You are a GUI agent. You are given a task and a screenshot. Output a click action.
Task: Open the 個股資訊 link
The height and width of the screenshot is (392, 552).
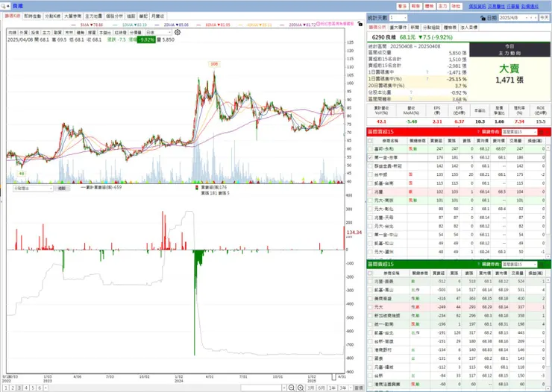477,6
